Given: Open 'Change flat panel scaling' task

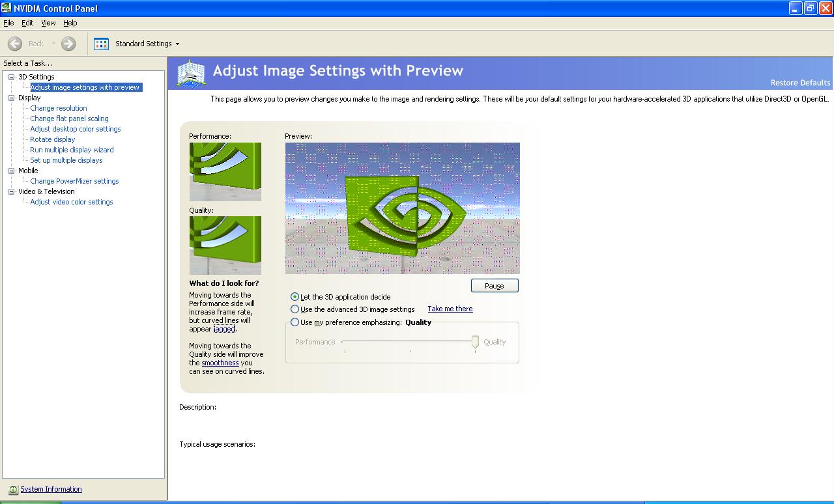Looking at the screenshot, I should coord(69,119).
